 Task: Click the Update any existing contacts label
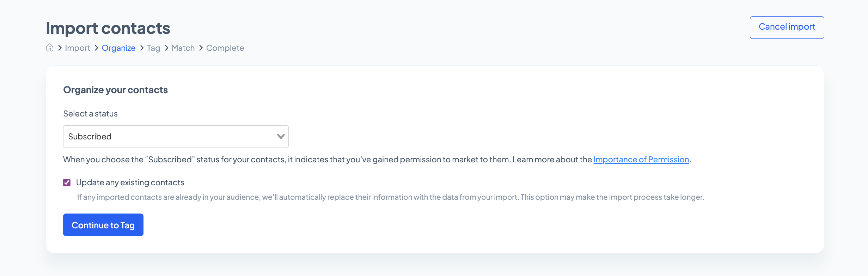[x=130, y=182]
